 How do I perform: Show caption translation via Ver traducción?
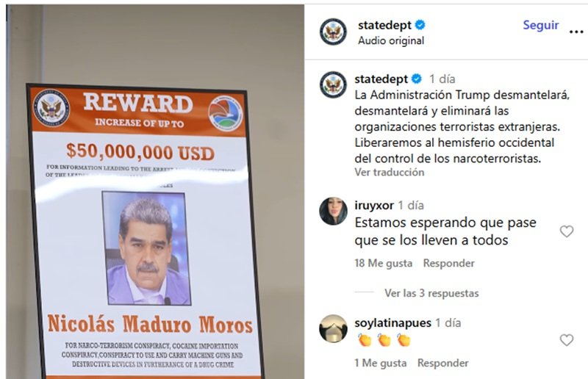click(x=390, y=172)
